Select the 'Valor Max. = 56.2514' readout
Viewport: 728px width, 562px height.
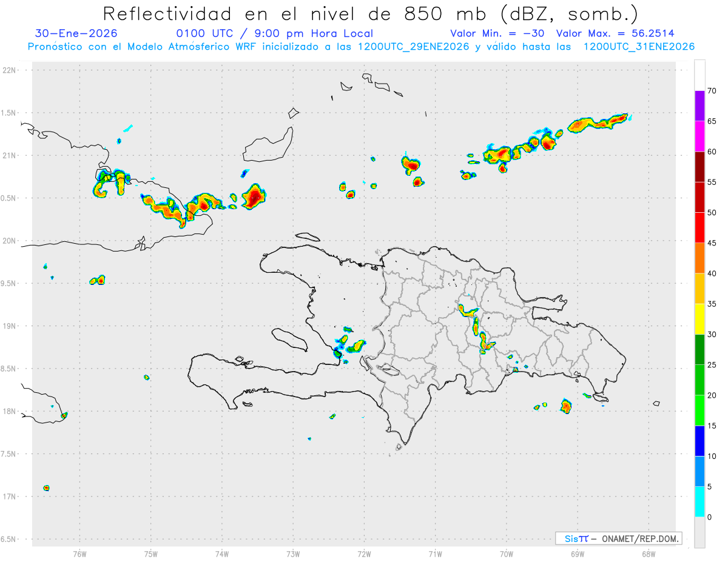615,34
